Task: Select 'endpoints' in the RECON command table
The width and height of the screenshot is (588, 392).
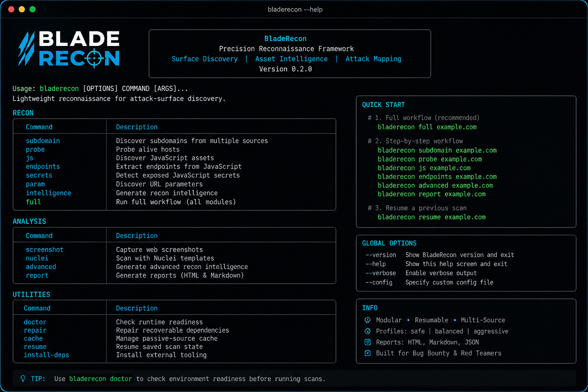Action: coord(43,167)
